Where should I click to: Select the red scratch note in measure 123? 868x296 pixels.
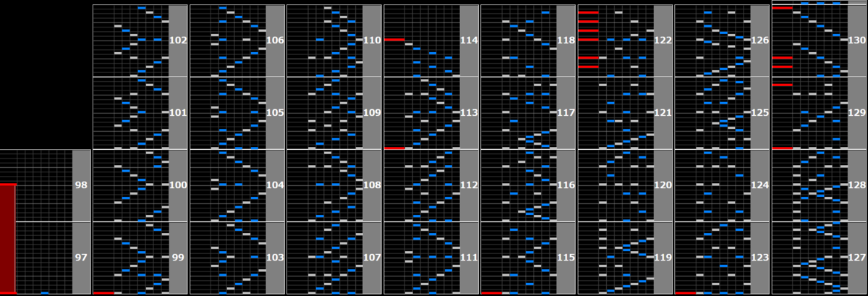(685, 293)
